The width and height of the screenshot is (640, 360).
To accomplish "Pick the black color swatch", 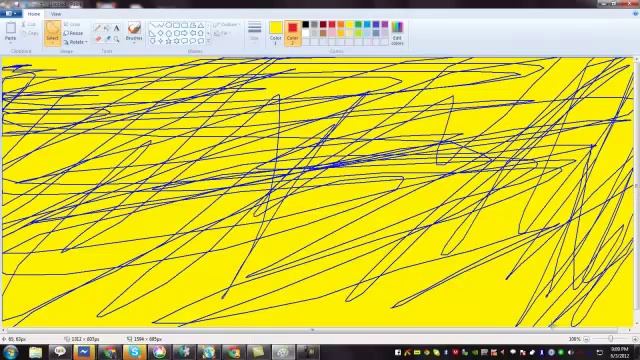I will [x=305, y=24].
